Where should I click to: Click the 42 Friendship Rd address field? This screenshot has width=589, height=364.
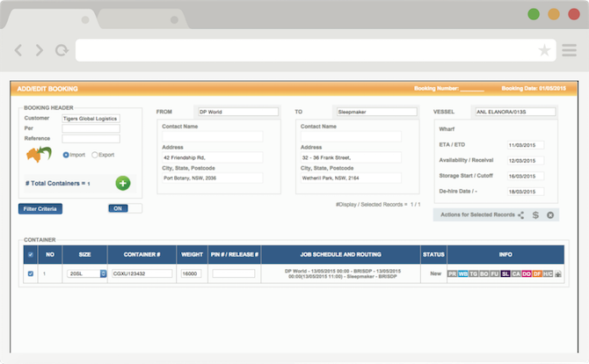[212, 157]
